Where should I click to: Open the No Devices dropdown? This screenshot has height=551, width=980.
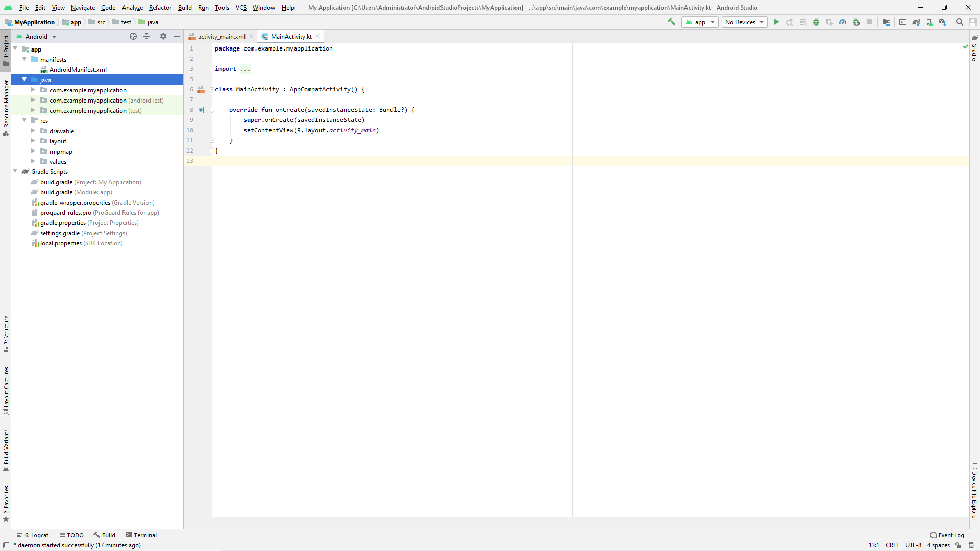pyautogui.click(x=744, y=22)
